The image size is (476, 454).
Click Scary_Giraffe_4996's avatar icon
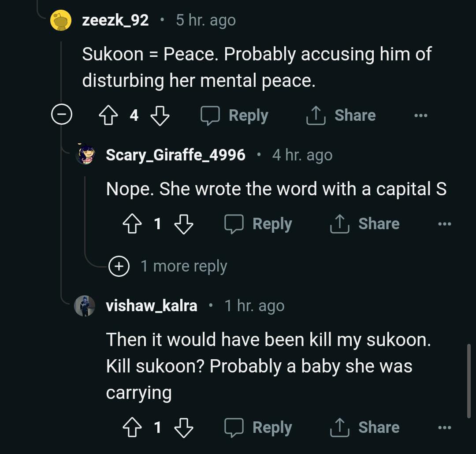coord(85,155)
